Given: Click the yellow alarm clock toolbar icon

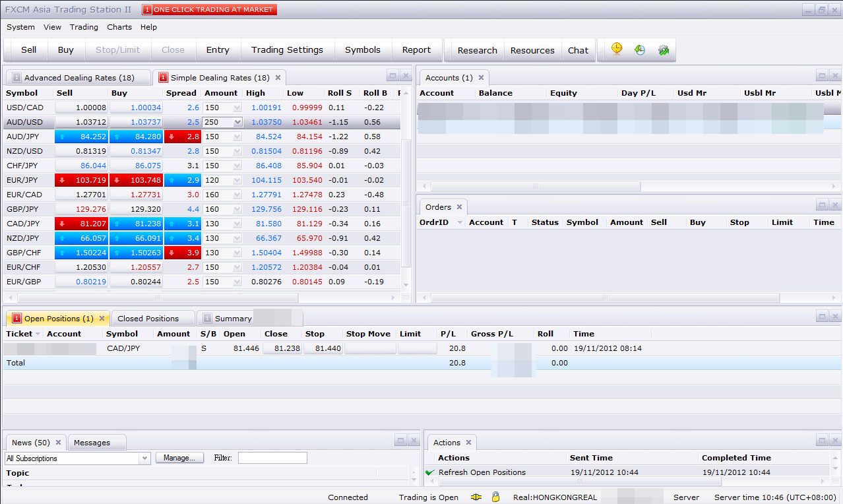Looking at the screenshot, I should (x=617, y=49).
